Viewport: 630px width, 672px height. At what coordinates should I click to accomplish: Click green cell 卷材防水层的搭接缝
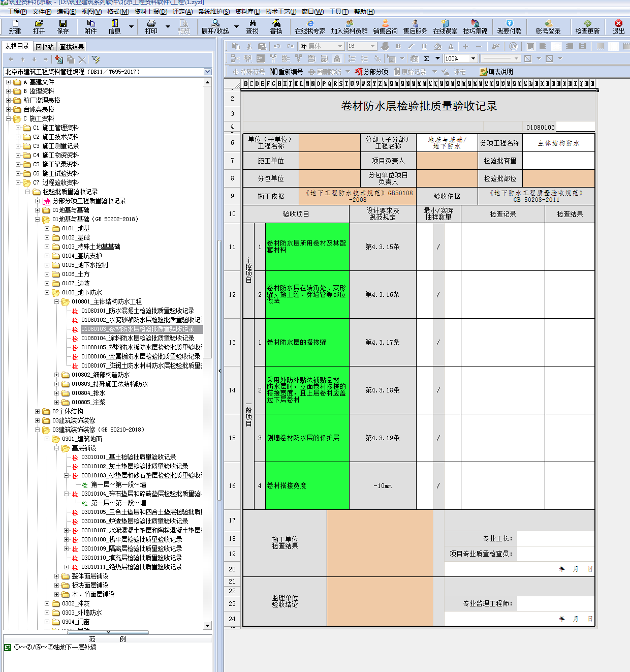tap(307, 343)
